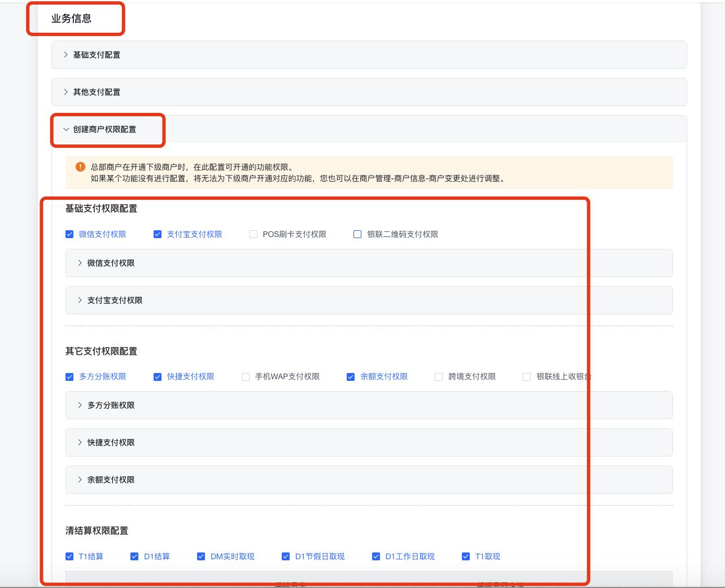The image size is (725, 588).
Task: Enable the 银联二维码支付权限 checkbox
Action: [357, 234]
